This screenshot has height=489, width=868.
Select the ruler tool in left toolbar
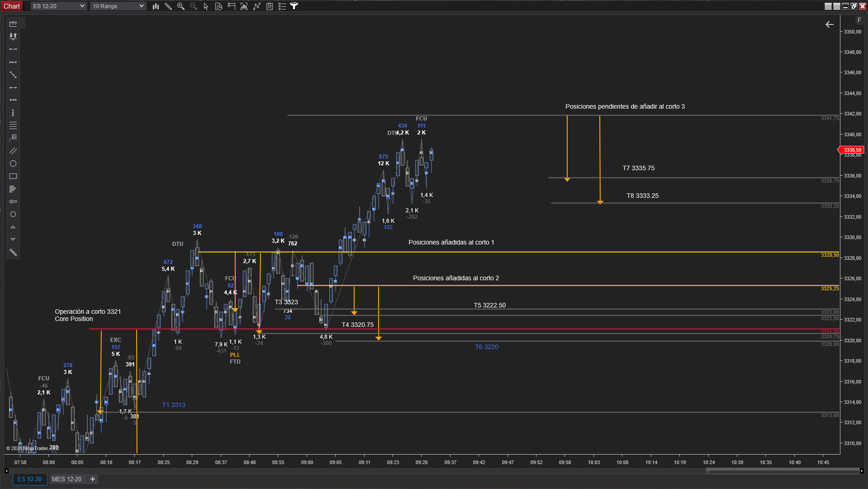click(13, 24)
